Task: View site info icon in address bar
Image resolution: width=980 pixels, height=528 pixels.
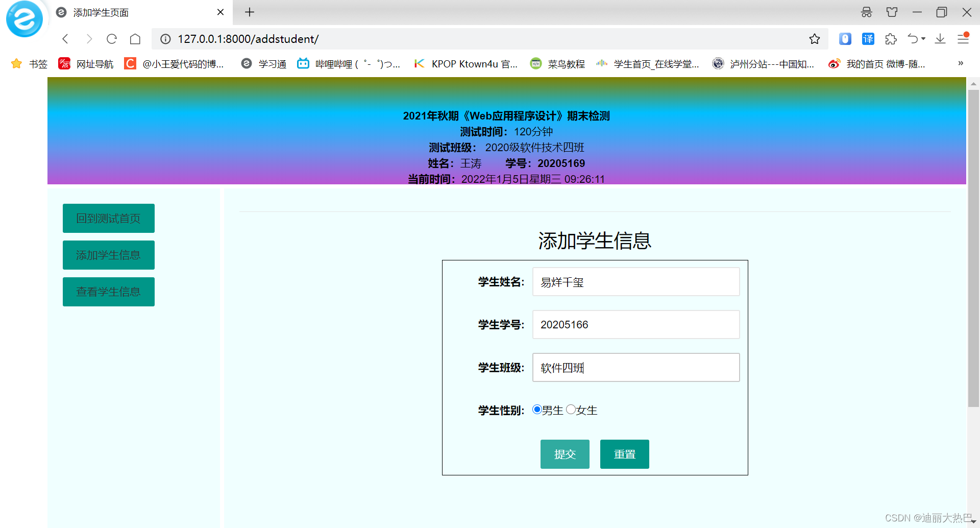Action: point(165,39)
